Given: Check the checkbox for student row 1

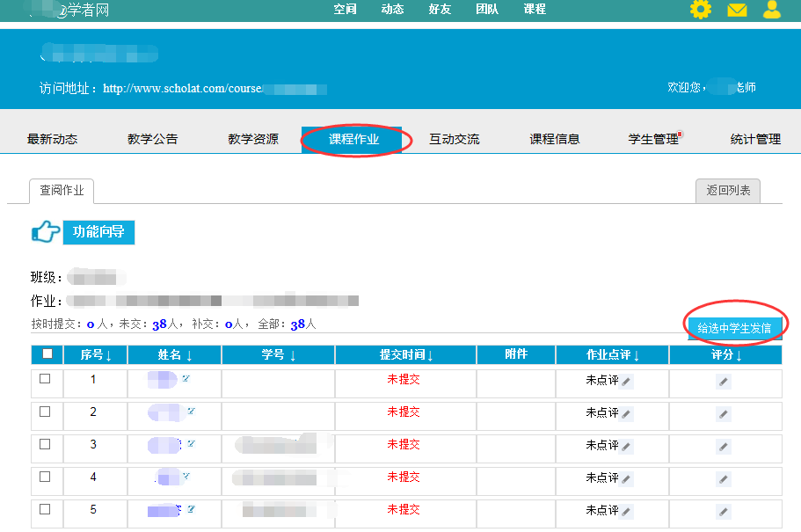Looking at the screenshot, I should [45, 379].
